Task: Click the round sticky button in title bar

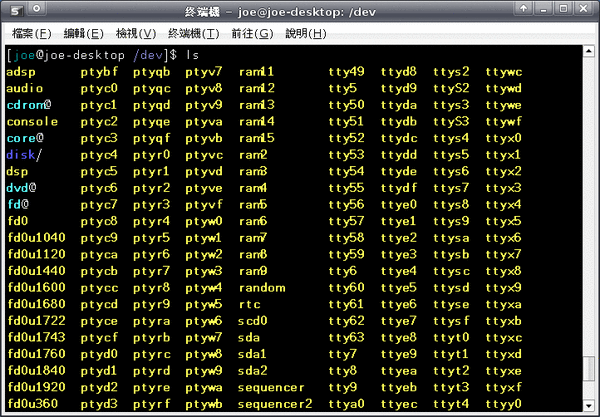Action: click(x=37, y=9)
